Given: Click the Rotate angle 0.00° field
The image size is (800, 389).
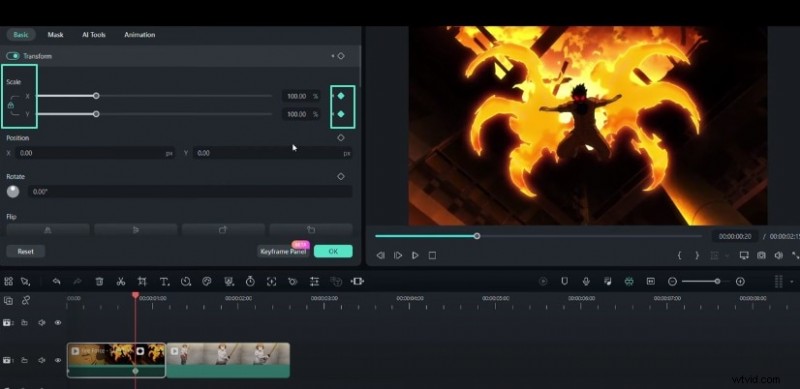Looking at the screenshot, I should 190,191.
